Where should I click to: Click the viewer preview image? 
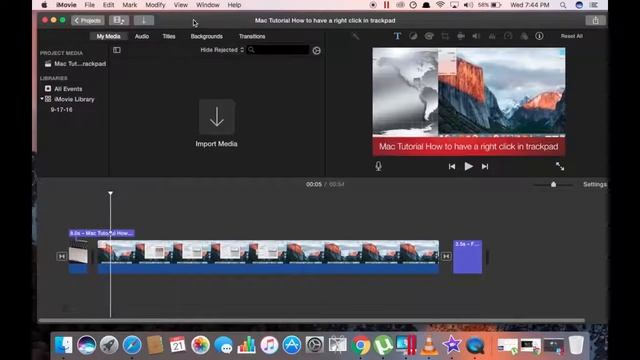pyautogui.click(x=469, y=102)
